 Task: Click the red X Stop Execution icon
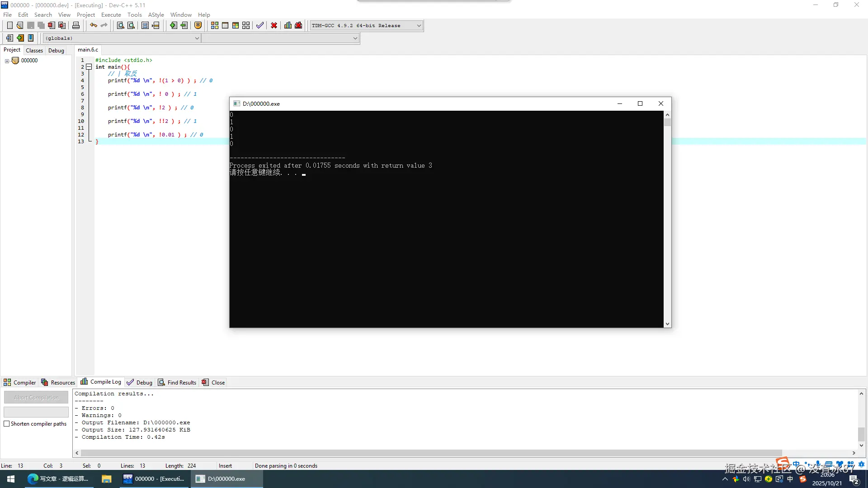pos(274,26)
